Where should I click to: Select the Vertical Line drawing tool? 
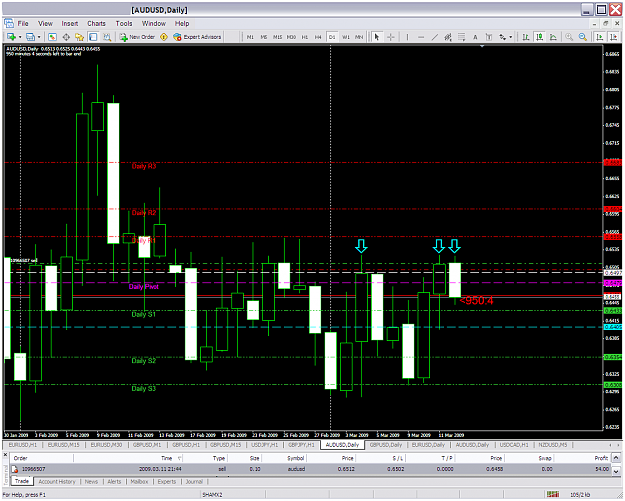tap(407, 37)
